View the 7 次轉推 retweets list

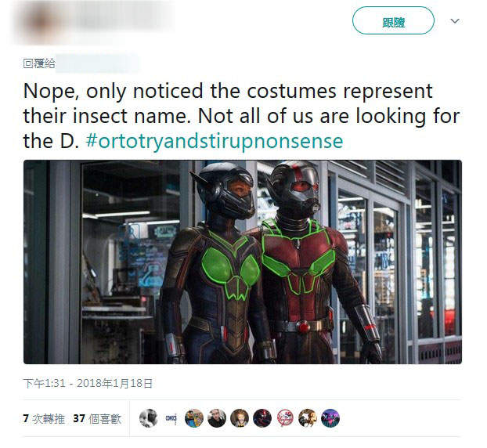pyautogui.click(x=44, y=419)
